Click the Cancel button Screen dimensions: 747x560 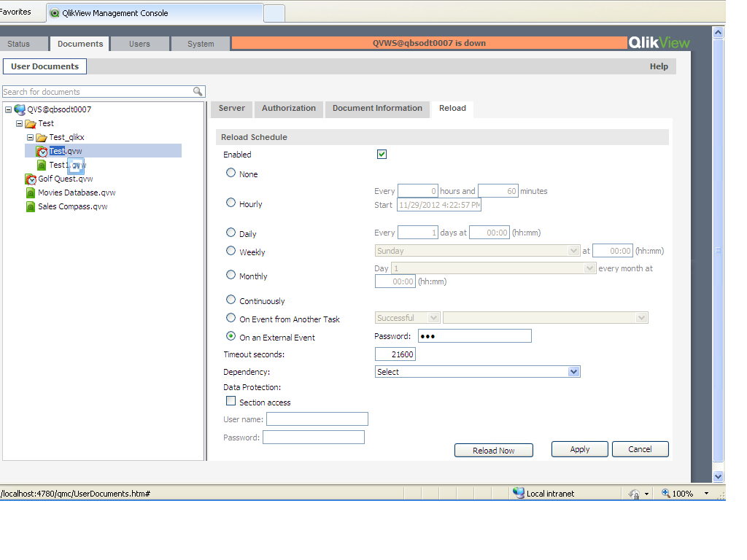click(x=640, y=449)
